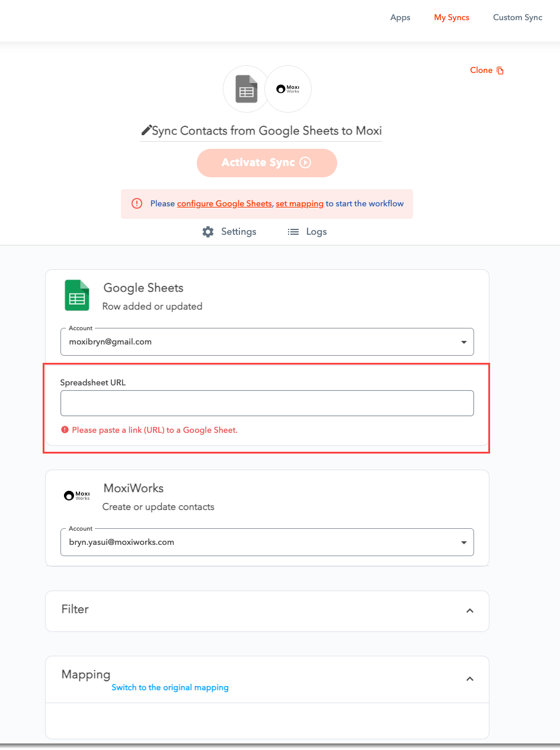Click the red error icon below URL field

65,430
